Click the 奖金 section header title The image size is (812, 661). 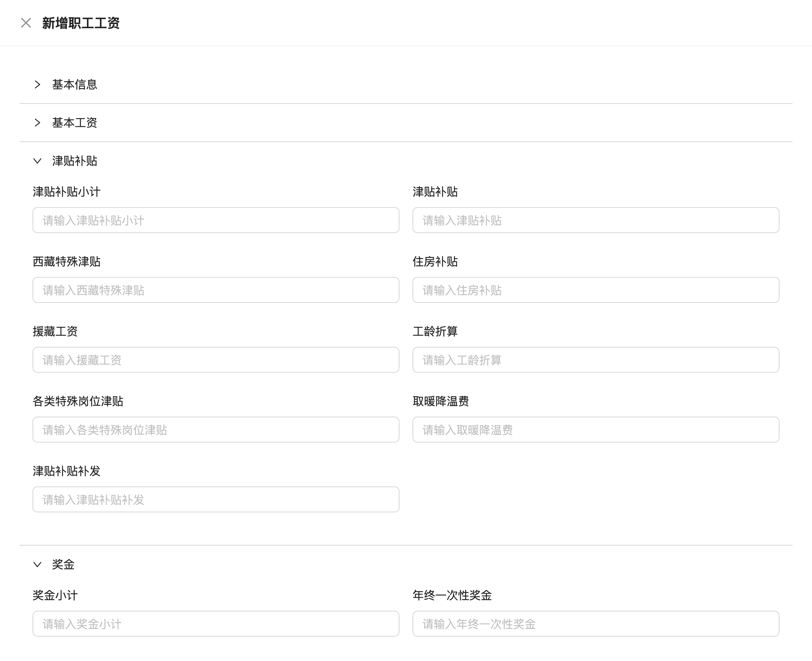[63, 564]
